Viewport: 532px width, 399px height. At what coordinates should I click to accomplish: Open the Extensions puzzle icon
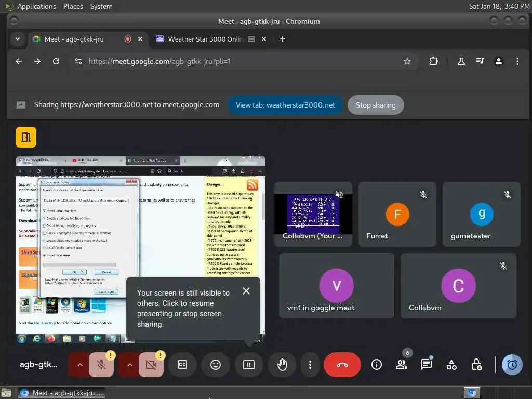pyautogui.click(x=433, y=61)
